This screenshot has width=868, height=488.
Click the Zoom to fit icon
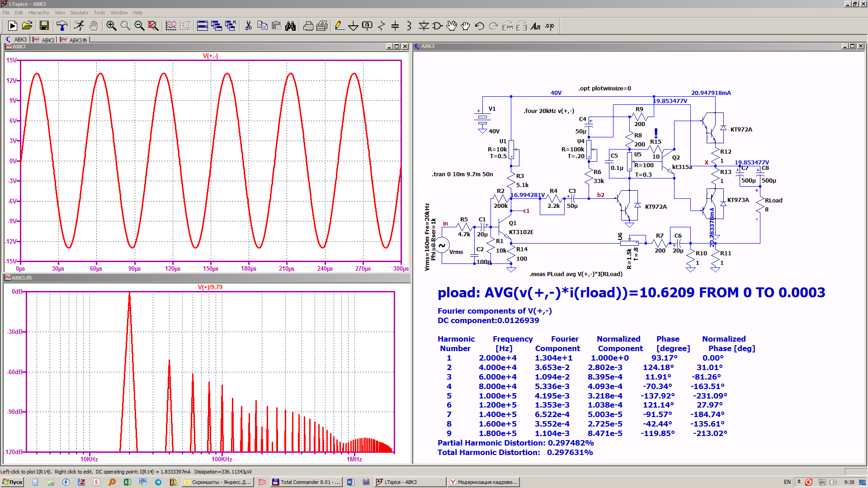[153, 26]
